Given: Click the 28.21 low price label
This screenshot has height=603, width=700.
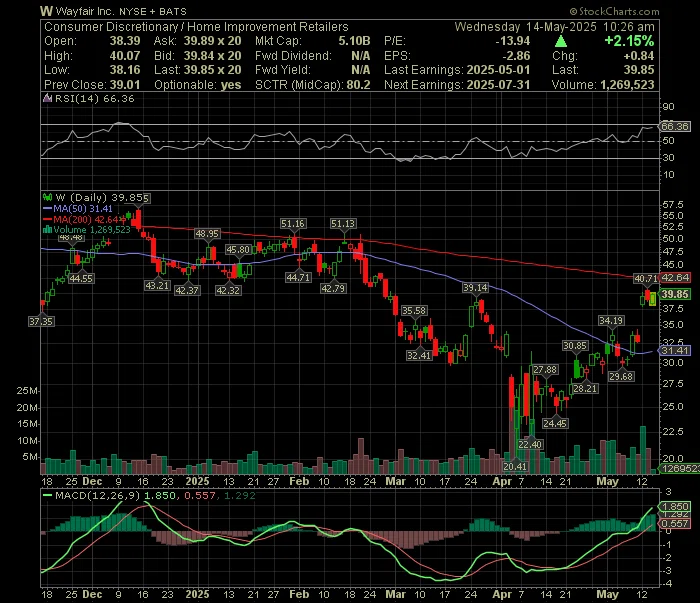Looking at the screenshot, I should (x=585, y=389).
